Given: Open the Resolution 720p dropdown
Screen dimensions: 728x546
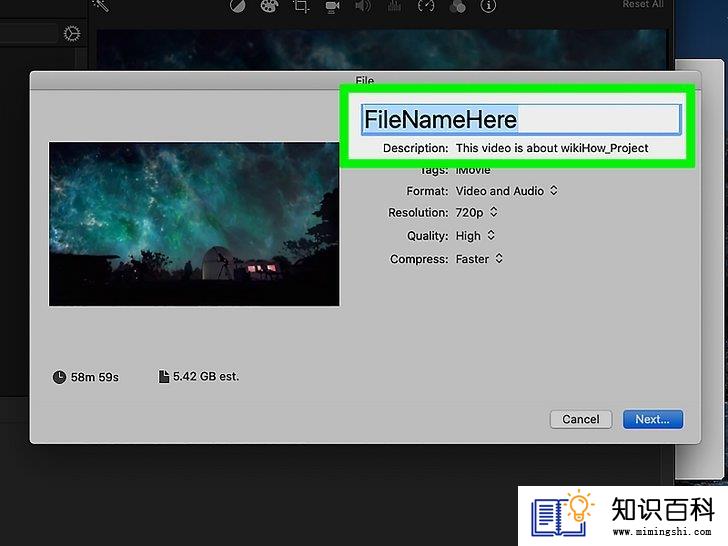Looking at the screenshot, I should point(476,213).
